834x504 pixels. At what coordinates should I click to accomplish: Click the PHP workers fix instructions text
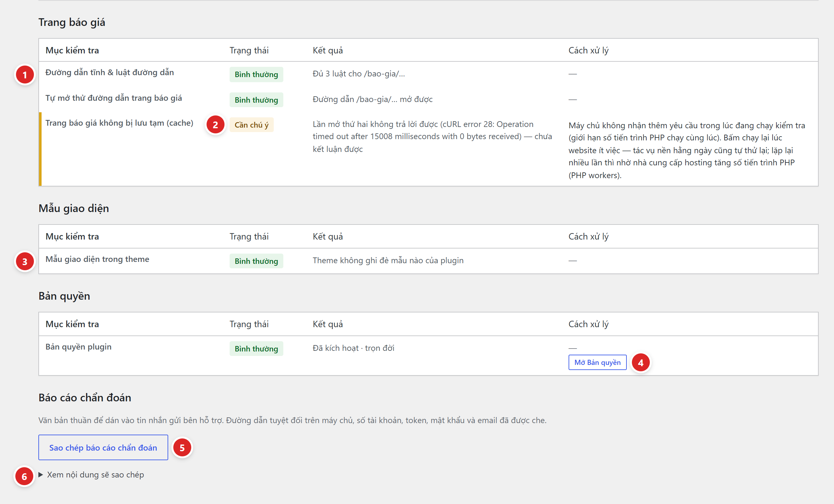[687, 150]
